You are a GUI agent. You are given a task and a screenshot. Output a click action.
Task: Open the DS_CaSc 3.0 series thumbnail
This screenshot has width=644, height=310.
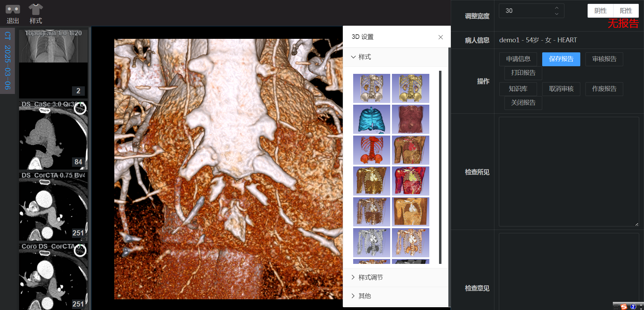pyautogui.click(x=53, y=135)
